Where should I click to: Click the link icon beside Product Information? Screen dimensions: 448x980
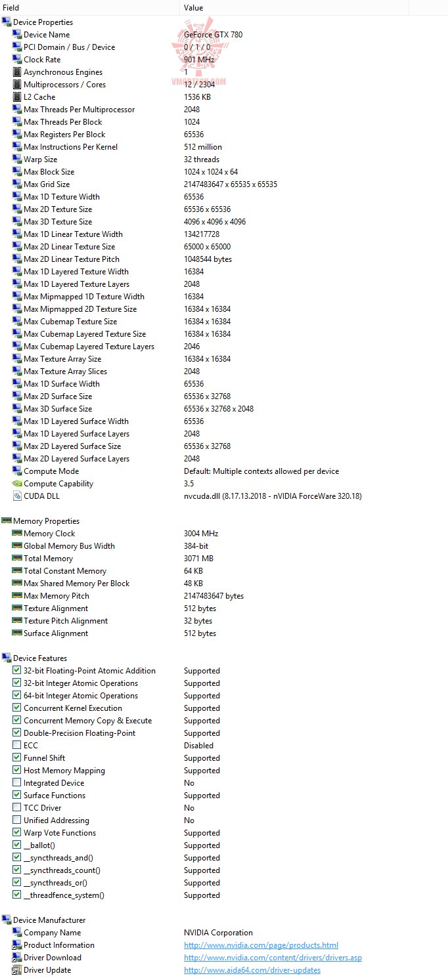click(x=17, y=945)
